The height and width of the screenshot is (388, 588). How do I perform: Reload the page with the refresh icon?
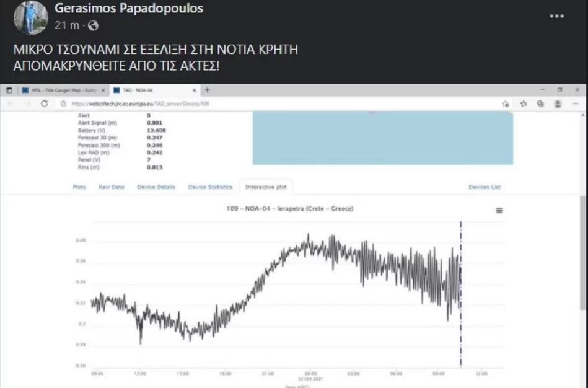(44, 104)
